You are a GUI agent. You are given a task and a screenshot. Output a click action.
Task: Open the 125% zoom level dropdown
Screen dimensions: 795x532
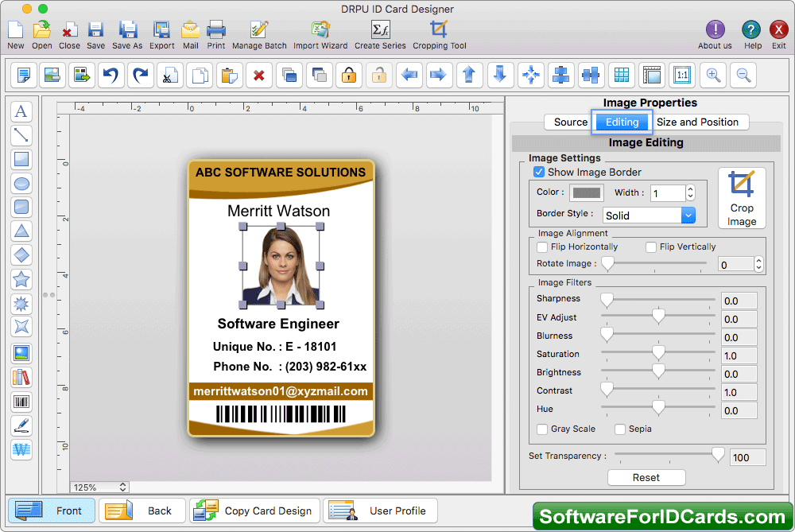[99, 487]
